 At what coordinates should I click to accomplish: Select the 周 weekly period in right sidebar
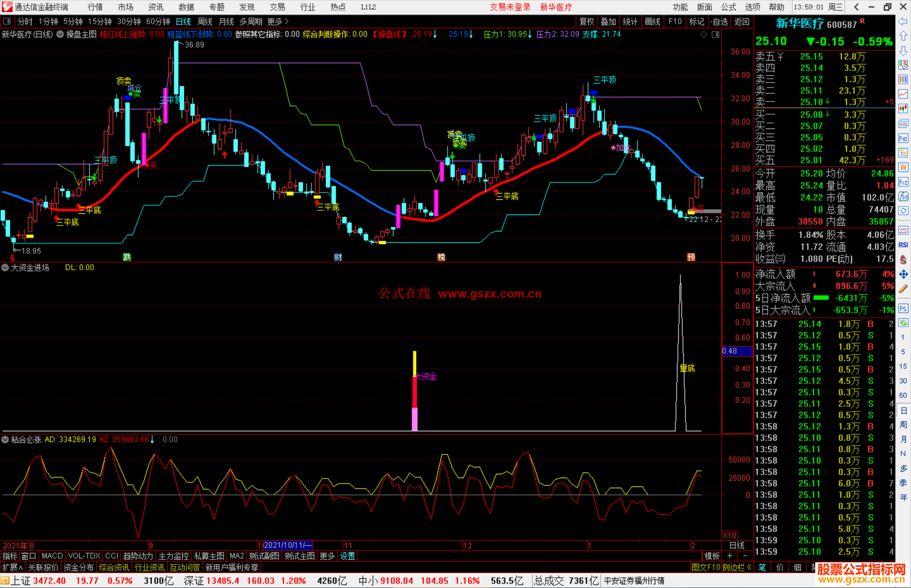(x=903, y=425)
